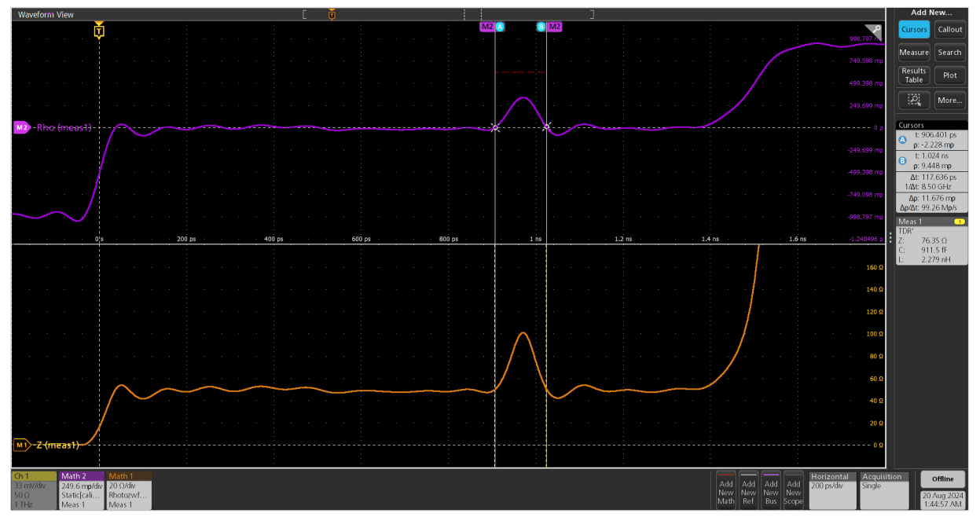This screenshot has width=980, height=517.
Task: Click the yellow badge on Meas 1
Action: pos(960,222)
